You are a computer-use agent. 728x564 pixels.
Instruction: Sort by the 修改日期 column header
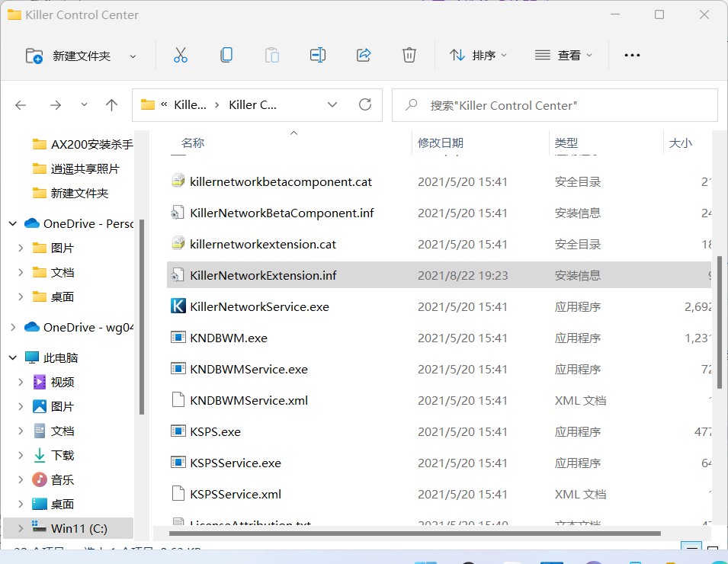point(440,143)
